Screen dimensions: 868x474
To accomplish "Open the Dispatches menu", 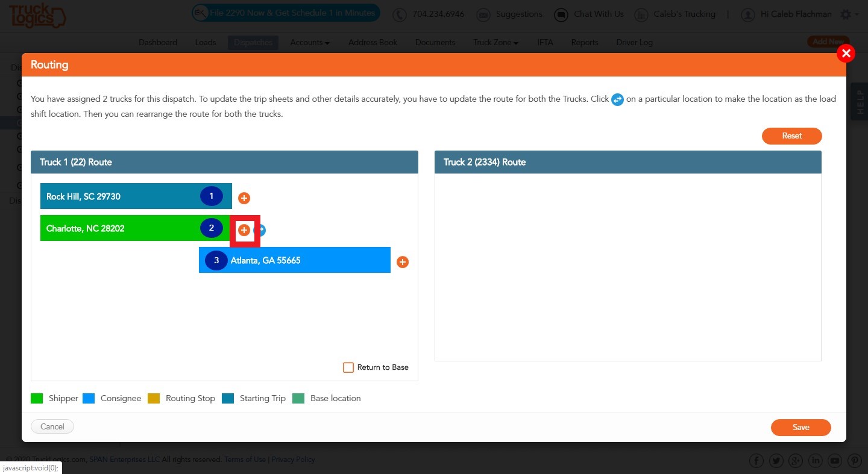I will coord(253,42).
